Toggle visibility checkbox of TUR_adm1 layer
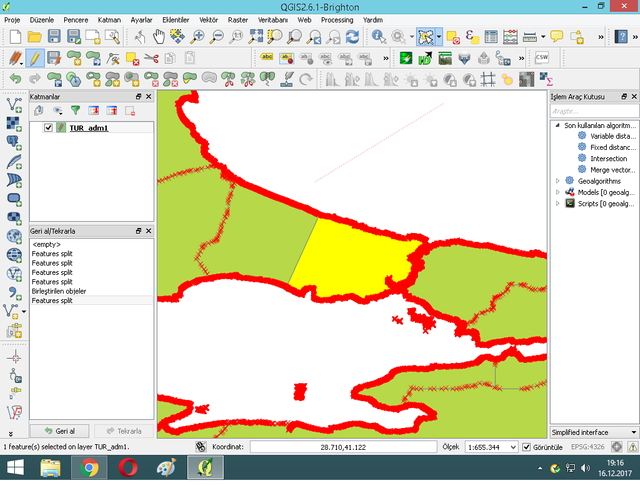 point(48,128)
